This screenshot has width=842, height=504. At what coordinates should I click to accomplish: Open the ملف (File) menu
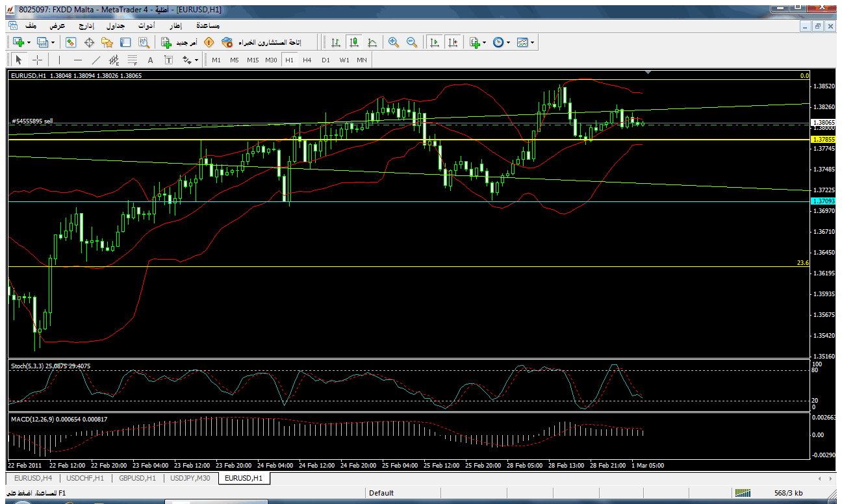[x=31, y=25]
